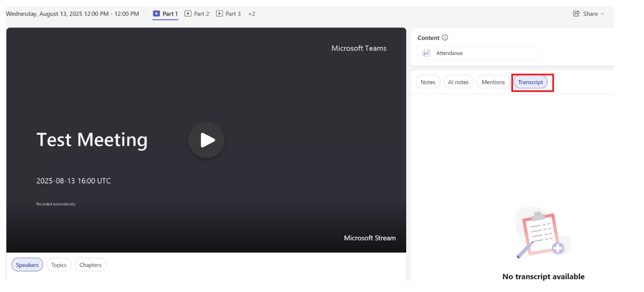The height and width of the screenshot is (292, 644).
Task: Open the Part 1 recording tab
Action: [166, 14]
